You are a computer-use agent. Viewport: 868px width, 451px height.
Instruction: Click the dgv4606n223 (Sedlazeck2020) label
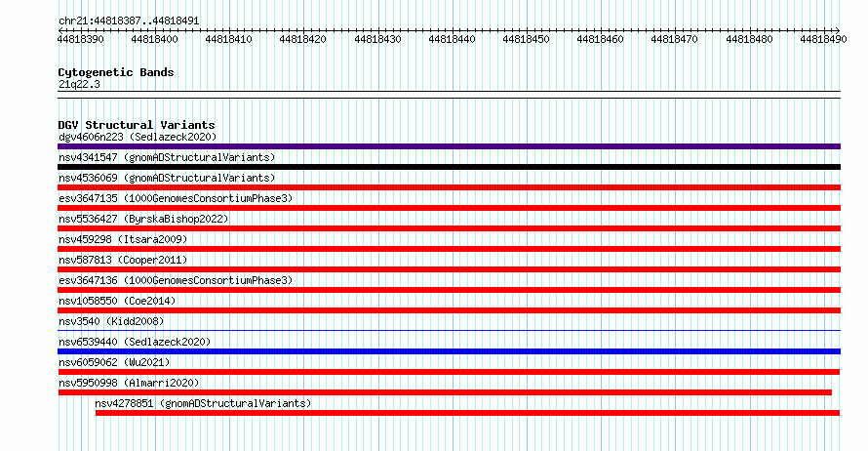click(138, 137)
